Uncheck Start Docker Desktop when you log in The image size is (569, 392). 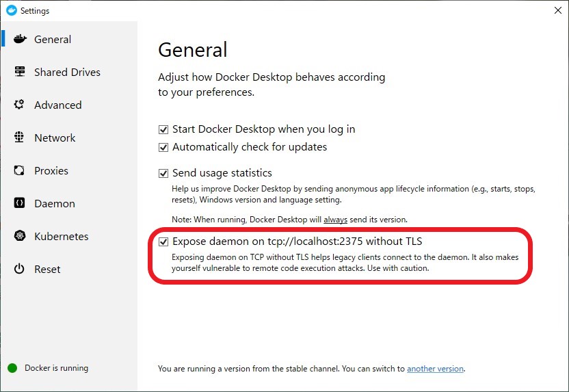pyautogui.click(x=163, y=129)
